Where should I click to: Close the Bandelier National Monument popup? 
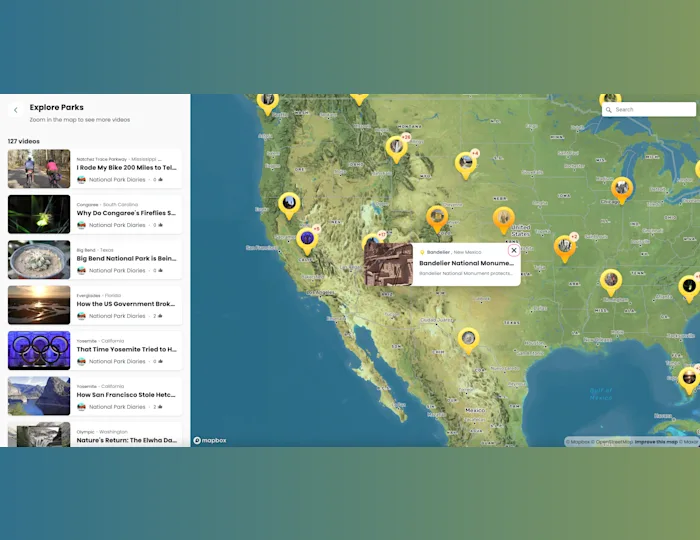pos(514,250)
